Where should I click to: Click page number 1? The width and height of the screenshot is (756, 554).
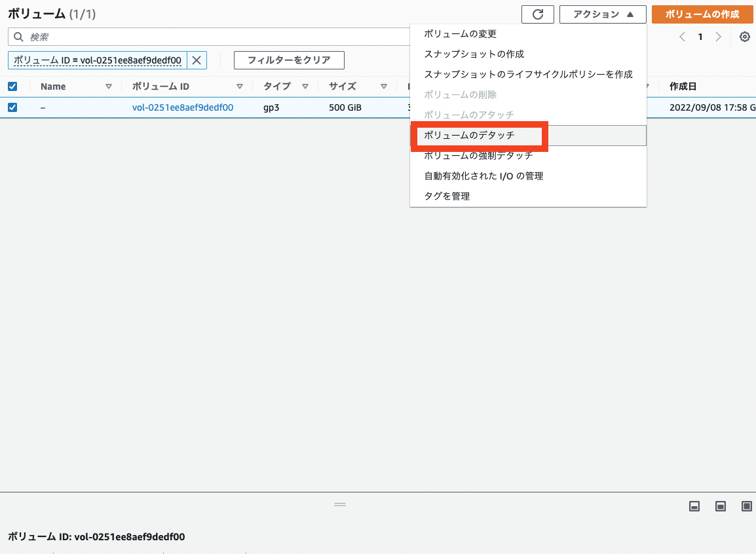700,37
